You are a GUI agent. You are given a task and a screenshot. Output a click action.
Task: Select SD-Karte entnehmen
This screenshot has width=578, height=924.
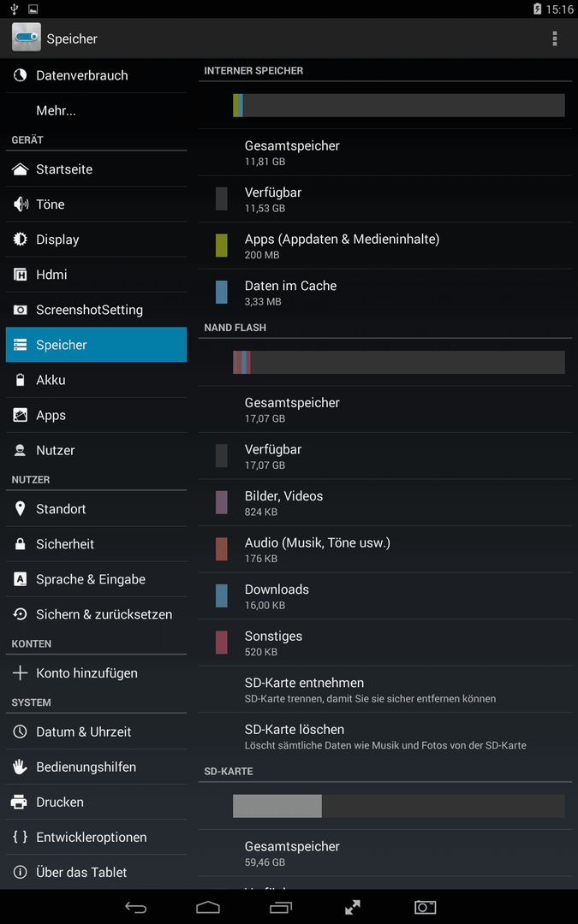point(385,690)
